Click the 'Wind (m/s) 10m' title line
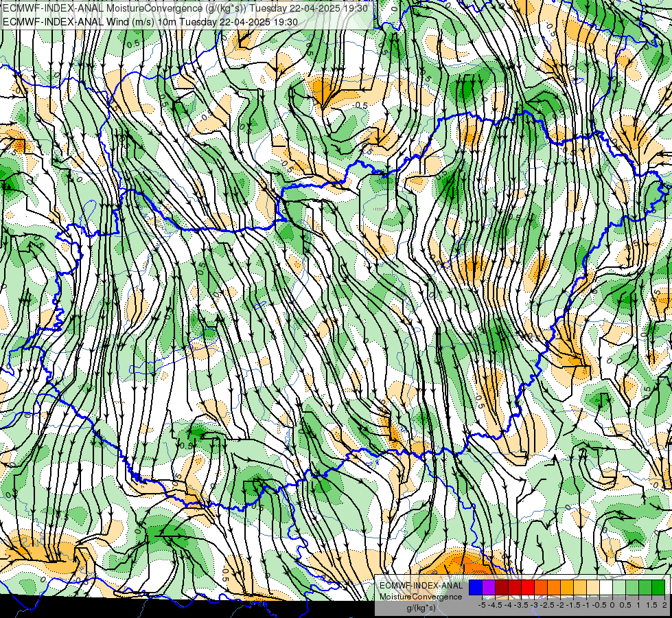672x618 pixels. tap(150, 22)
